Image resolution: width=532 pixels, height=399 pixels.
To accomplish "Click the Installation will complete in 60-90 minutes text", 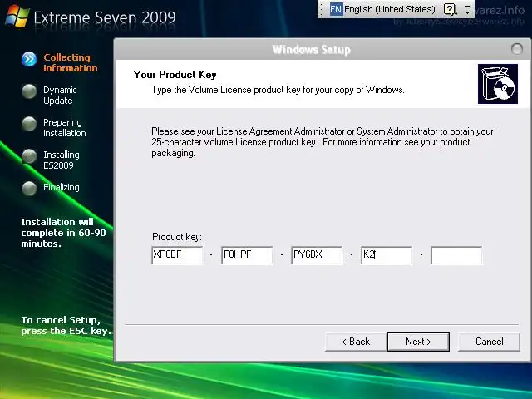I will (x=63, y=233).
